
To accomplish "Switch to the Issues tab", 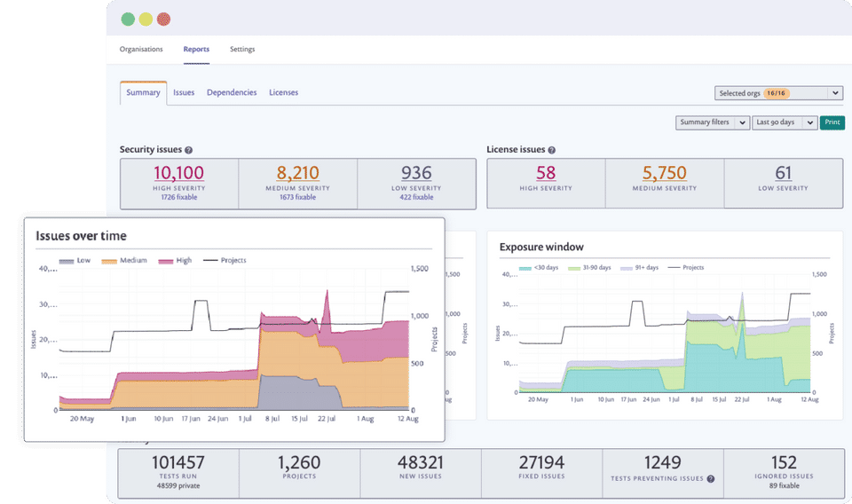I will coord(184,92).
